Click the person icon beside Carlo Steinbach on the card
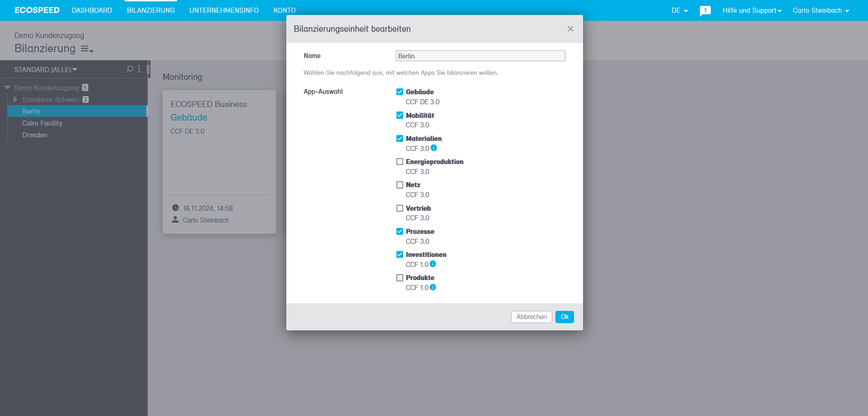The height and width of the screenshot is (416, 868). (176, 219)
